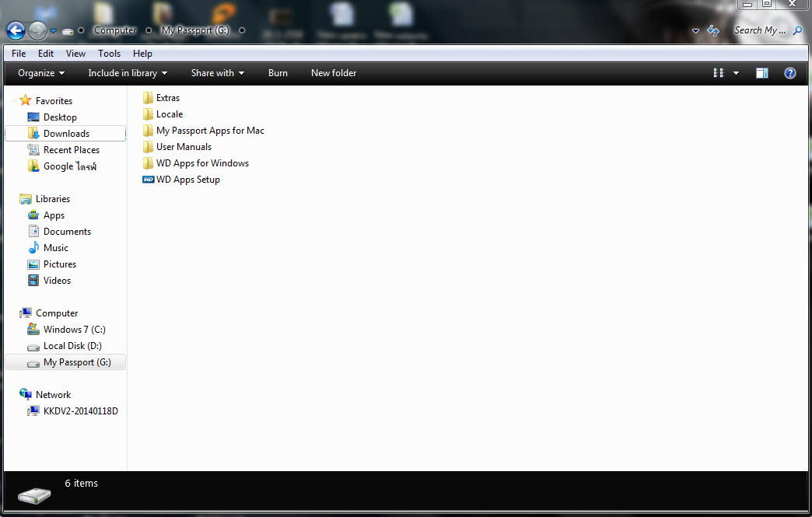This screenshot has height=517, width=812.
Task: Go back with the blue Back arrow
Action: coord(16,30)
